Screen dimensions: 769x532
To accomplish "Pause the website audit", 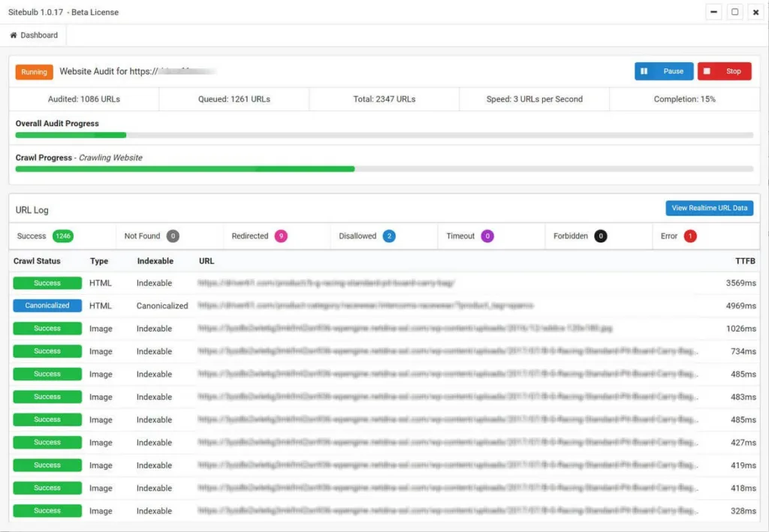I will (x=663, y=71).
